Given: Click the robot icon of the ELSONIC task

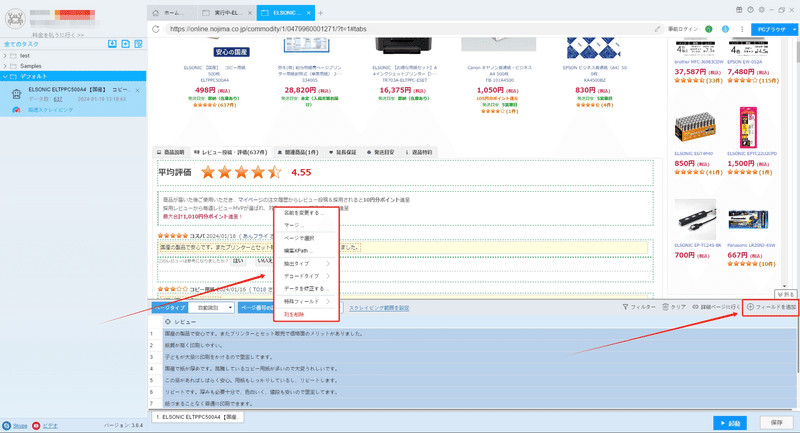Looking at the screenshot, I should click(16, 93).
